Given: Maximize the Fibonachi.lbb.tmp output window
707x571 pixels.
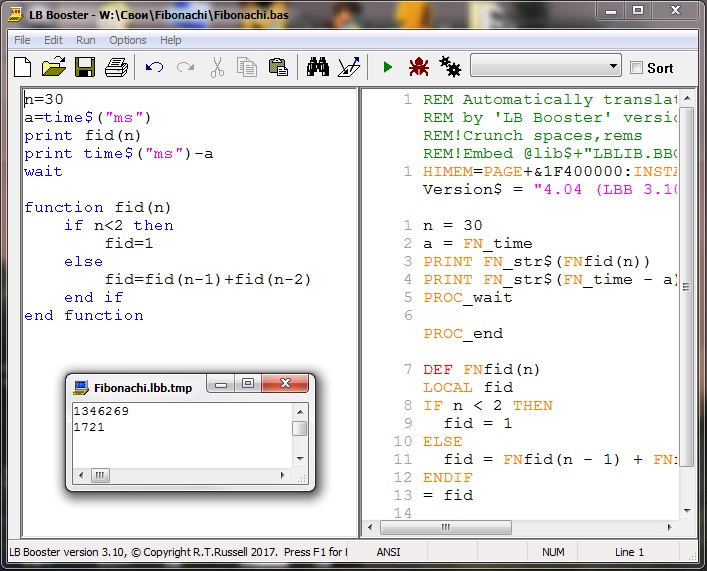Looking at the screenshot, I should point(248,384).
